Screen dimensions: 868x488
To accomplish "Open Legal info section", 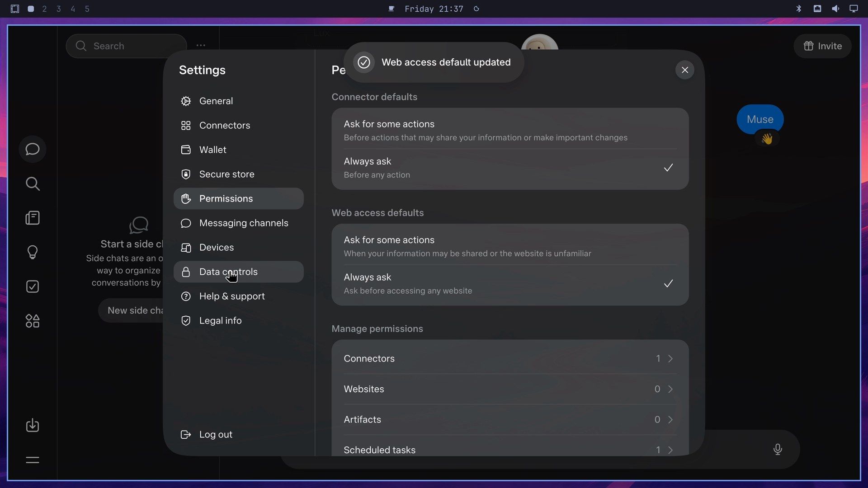I will click(238, 320).
